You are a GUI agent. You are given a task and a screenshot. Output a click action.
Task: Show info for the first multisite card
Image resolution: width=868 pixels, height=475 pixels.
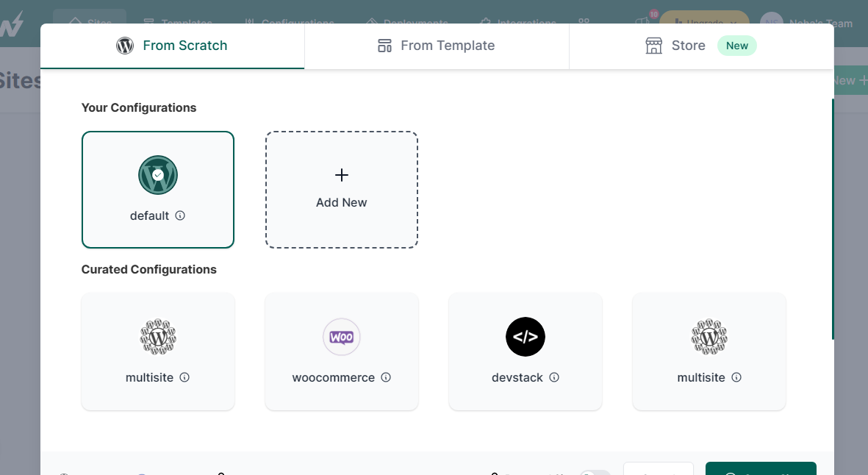coord(184,377)
